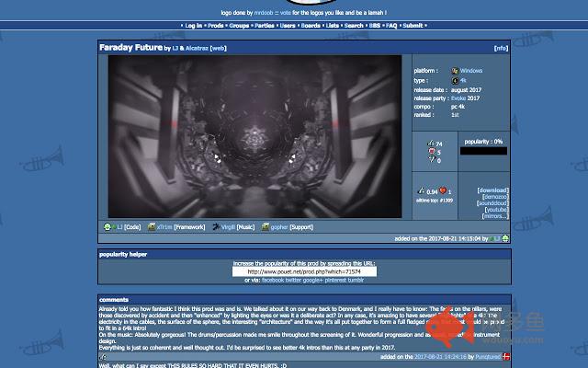Click the average rating thumbs-up icon

pyautogui.click(x=421, y=191)
